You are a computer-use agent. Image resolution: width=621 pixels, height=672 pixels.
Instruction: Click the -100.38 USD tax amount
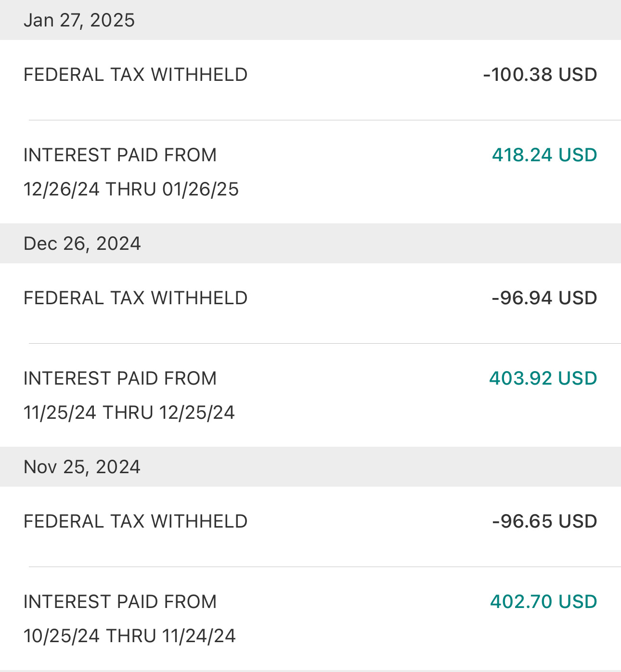coord(540,75)
